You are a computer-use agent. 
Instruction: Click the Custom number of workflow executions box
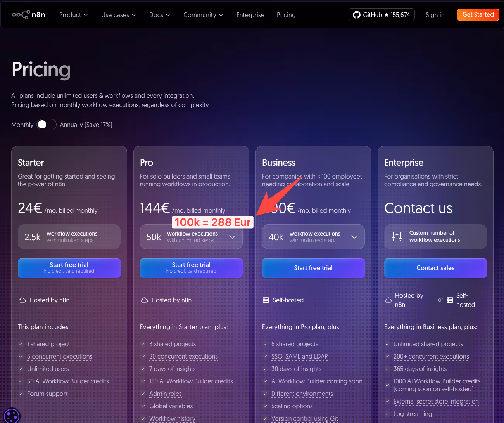pyautogui.click(x=435, y=237)
